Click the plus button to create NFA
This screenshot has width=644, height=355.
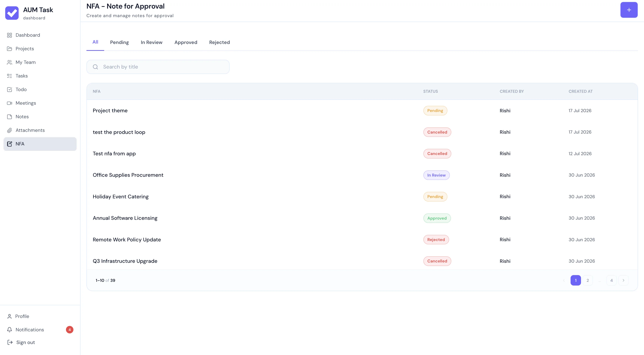629,10
